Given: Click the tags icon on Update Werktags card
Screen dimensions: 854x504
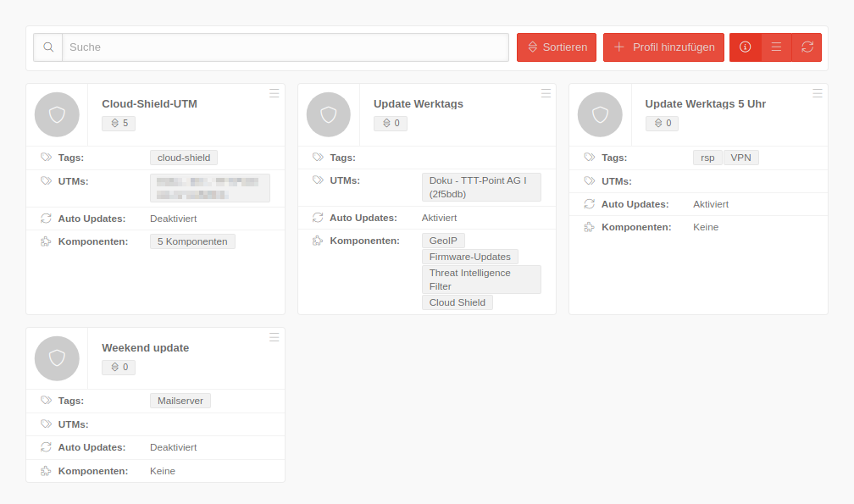Looking at the screenshot, I should coord(319,157).
